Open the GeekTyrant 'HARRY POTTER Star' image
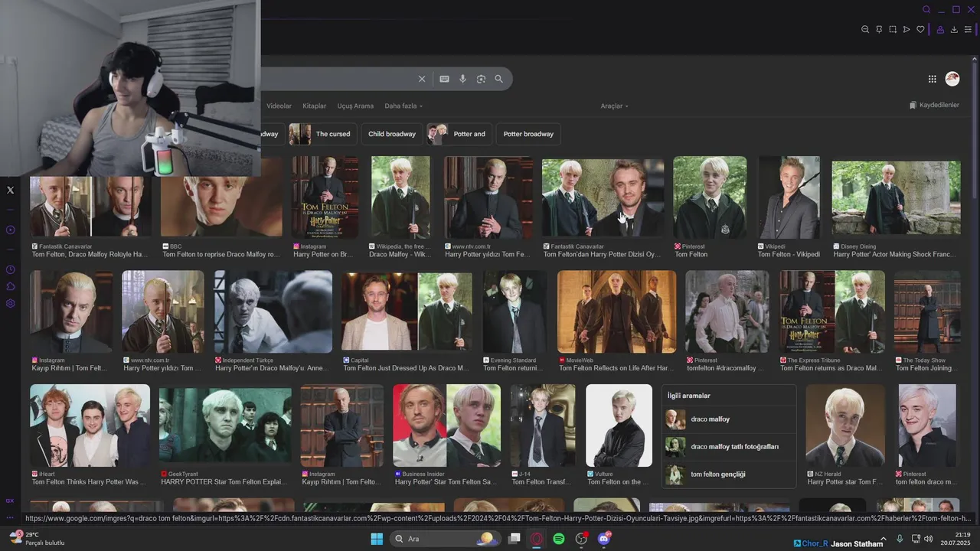 tap(225, 425)
